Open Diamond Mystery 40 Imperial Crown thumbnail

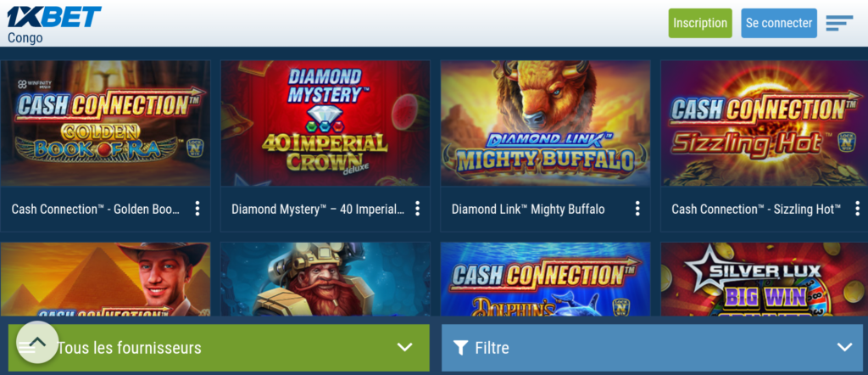(x=325, y=124)
